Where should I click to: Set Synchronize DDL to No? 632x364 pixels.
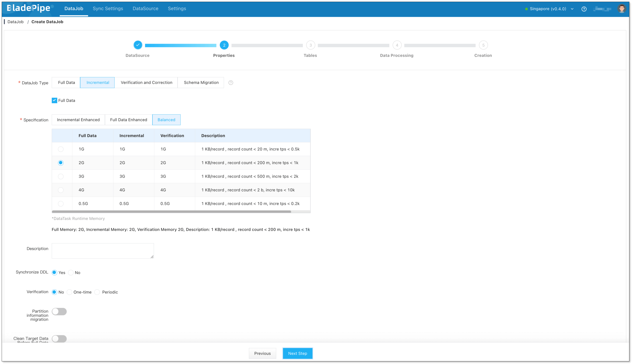[x=71, y=272]
